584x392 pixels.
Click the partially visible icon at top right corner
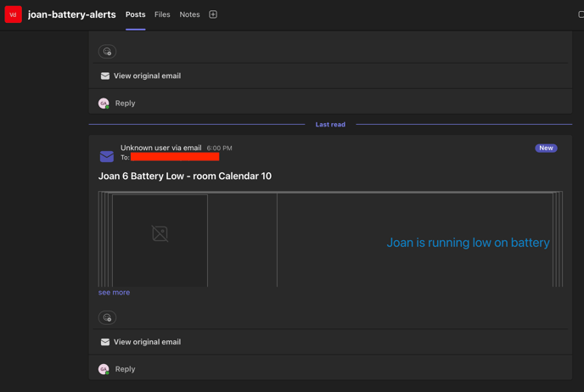pyautogui.click(x=581, y=14)
